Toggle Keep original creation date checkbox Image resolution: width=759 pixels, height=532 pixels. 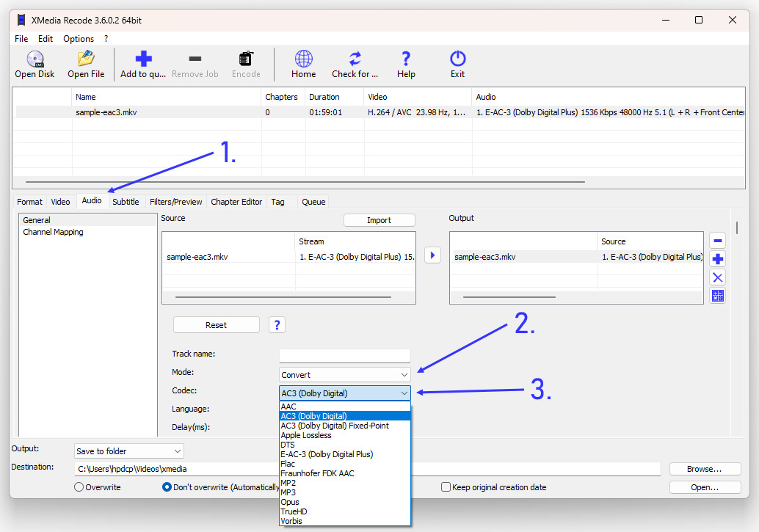click(x=446, y=487)
